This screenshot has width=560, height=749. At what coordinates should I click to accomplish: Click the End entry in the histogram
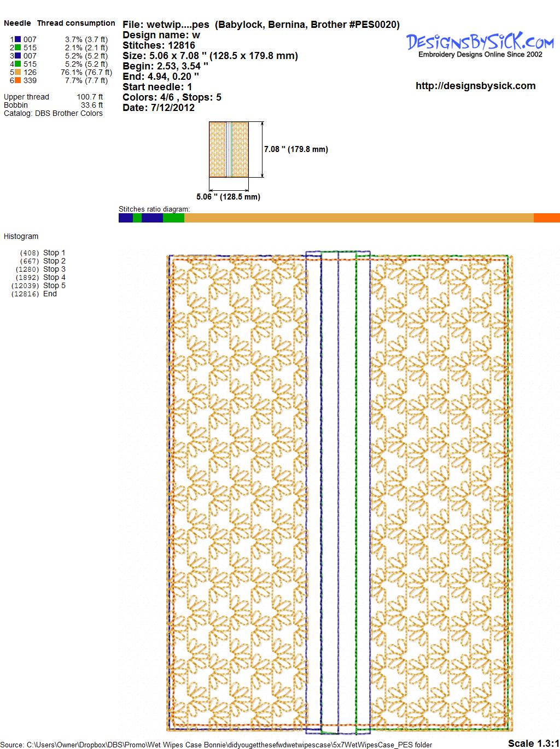50,294
